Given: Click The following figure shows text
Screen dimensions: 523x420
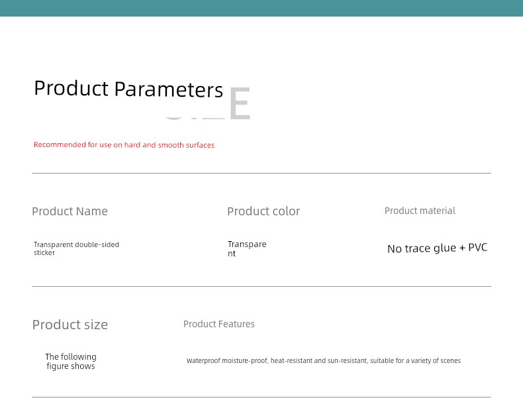Looking at the screenshot, I should [71, 361].
